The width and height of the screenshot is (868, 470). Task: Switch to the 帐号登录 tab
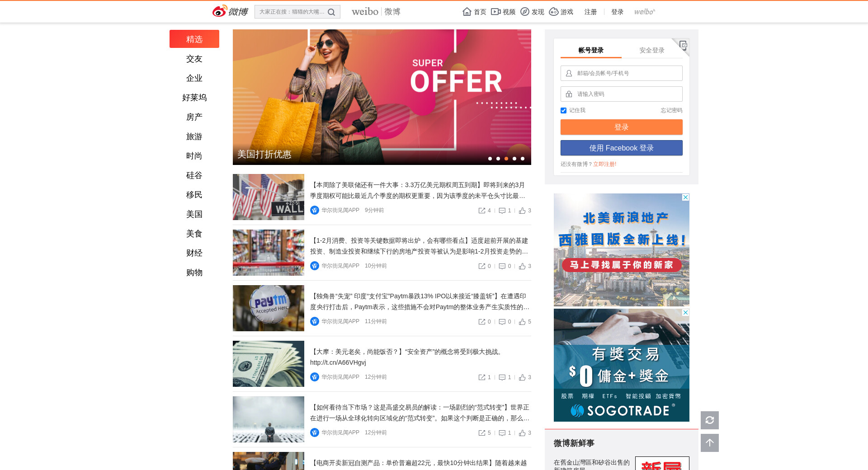591,50
